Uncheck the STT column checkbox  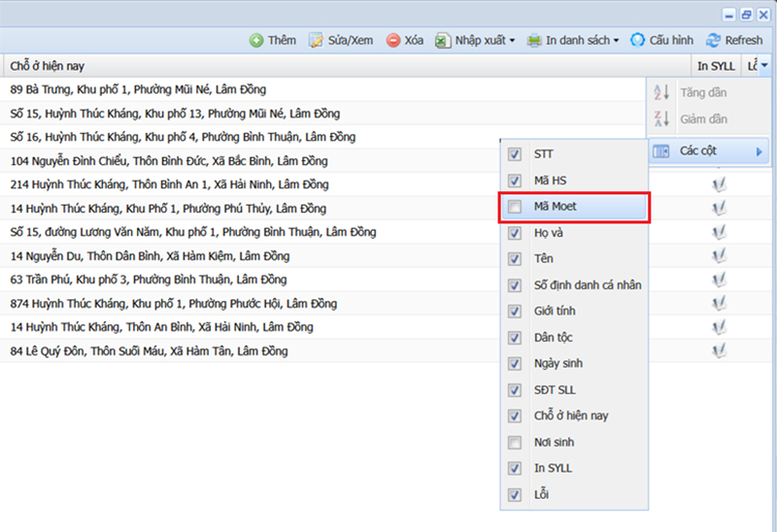(515, 154)
